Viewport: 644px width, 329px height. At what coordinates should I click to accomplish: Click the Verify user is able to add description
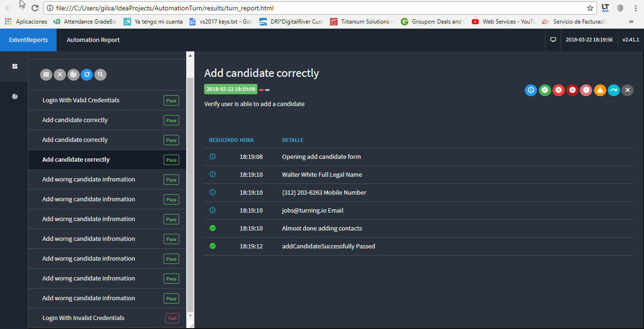click(254, 104)
